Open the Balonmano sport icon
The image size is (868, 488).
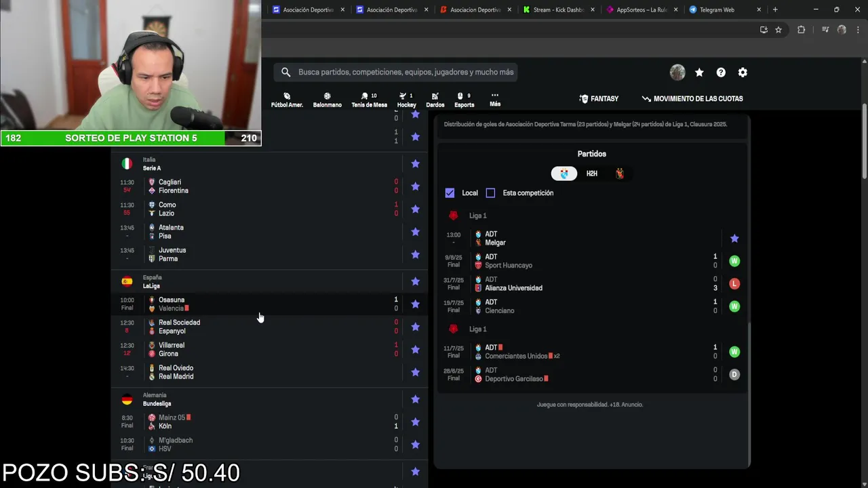click(x=327, y=100)
